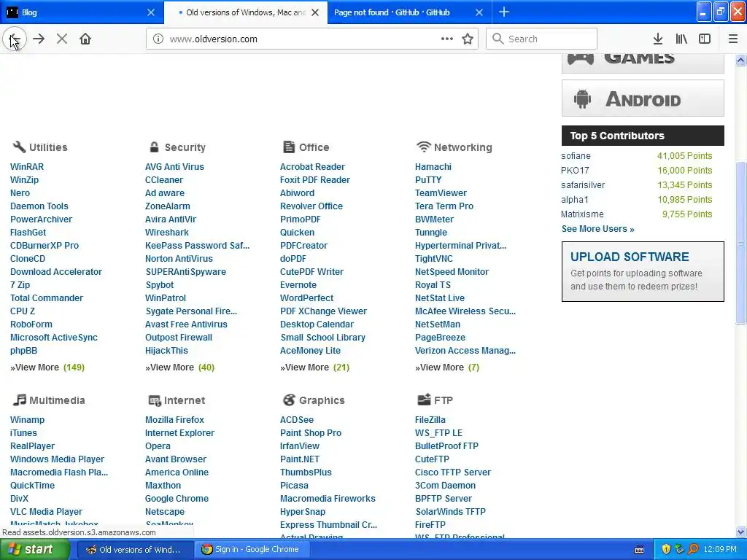
Task: Click the FTP folder category icon
Action: (424, 400)
